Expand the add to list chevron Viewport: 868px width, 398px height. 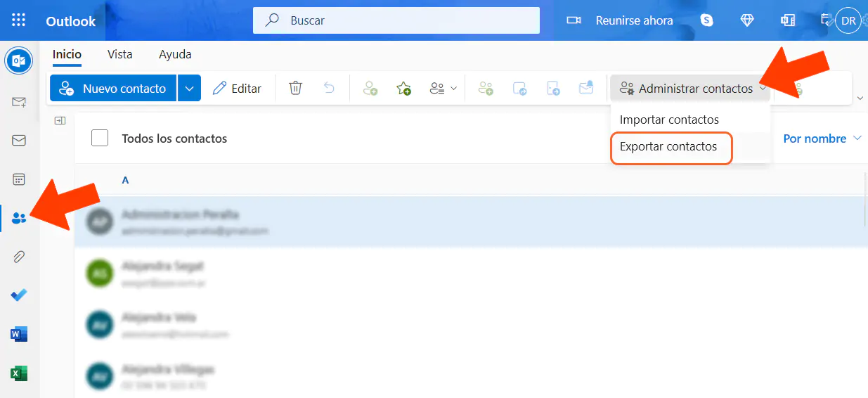click(453, 89)
